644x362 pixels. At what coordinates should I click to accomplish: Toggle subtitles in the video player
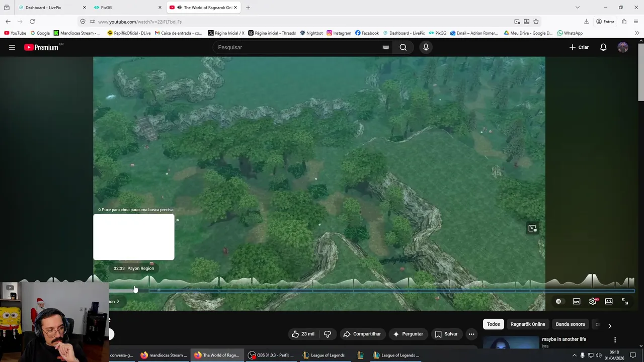pyautogui.click(x=577, y=301)
